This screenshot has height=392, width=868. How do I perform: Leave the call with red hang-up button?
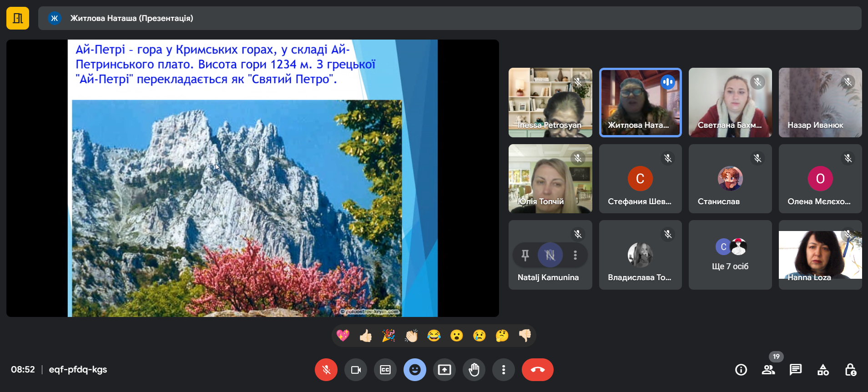click(537, 370)
